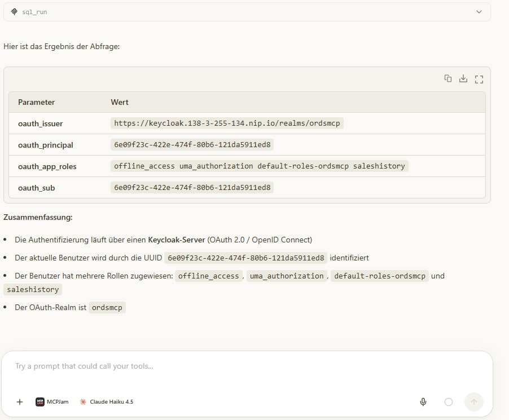
Task: Click the Wert column header
Action: coord(120,102)
